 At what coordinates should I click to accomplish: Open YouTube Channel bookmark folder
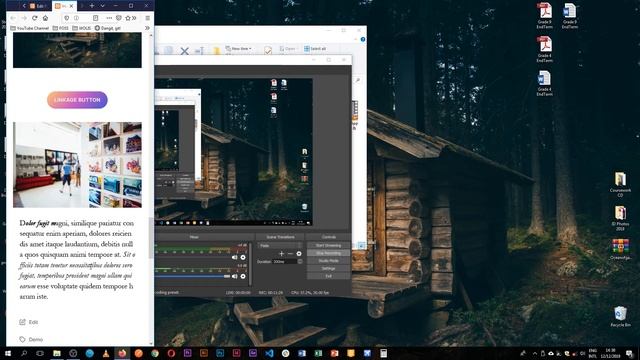click(x=29, y=28)
